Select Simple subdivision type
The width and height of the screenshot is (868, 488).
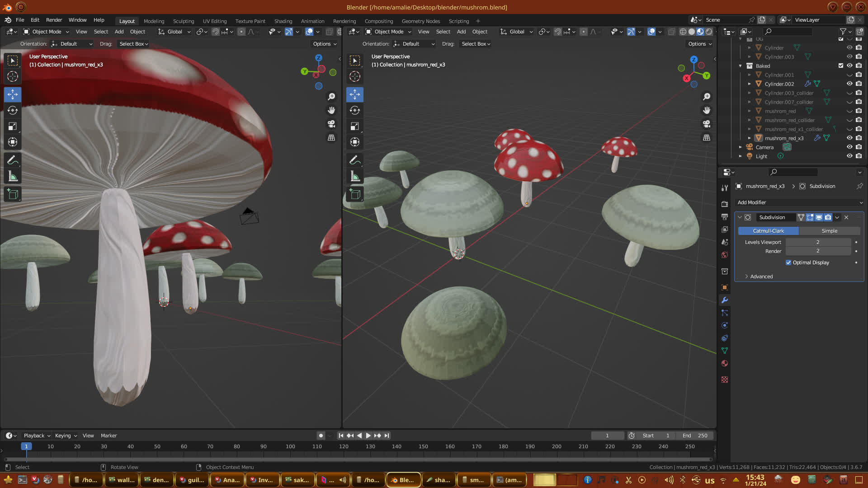[829, 231]
